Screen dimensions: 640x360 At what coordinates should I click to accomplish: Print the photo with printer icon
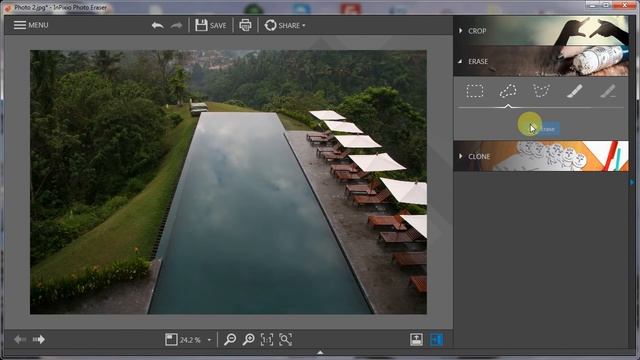(245, 25)
